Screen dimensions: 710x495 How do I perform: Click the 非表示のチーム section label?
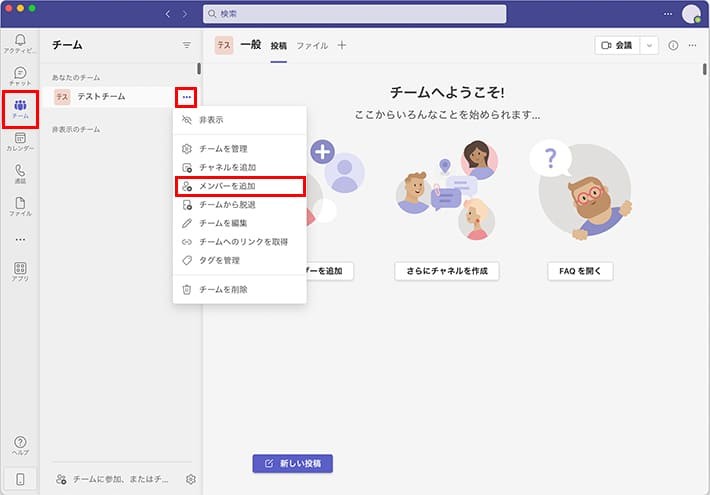tap(76, 130)
